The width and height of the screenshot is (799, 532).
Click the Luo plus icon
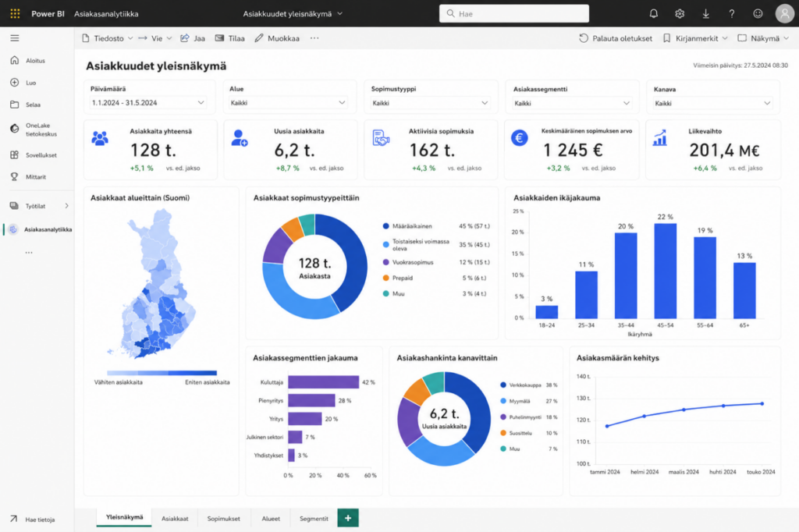pos(15,83)
